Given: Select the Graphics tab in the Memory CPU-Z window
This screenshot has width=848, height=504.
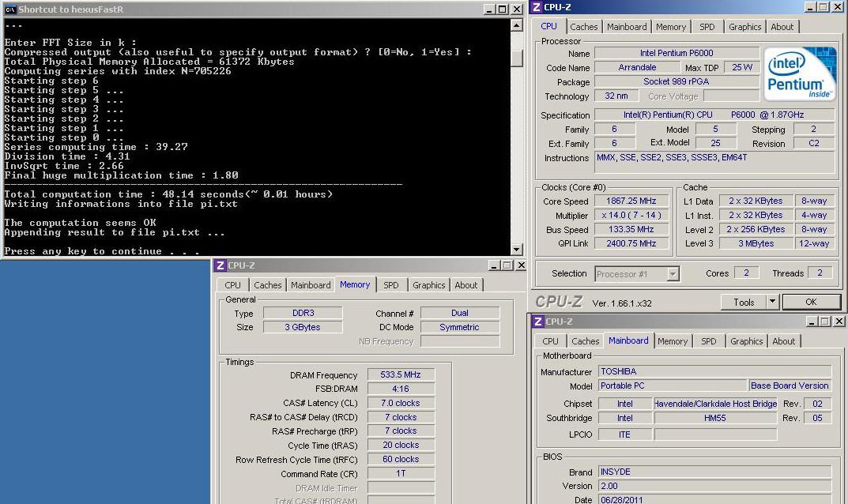Looking at the screenshot, I should tap(429, 285).
